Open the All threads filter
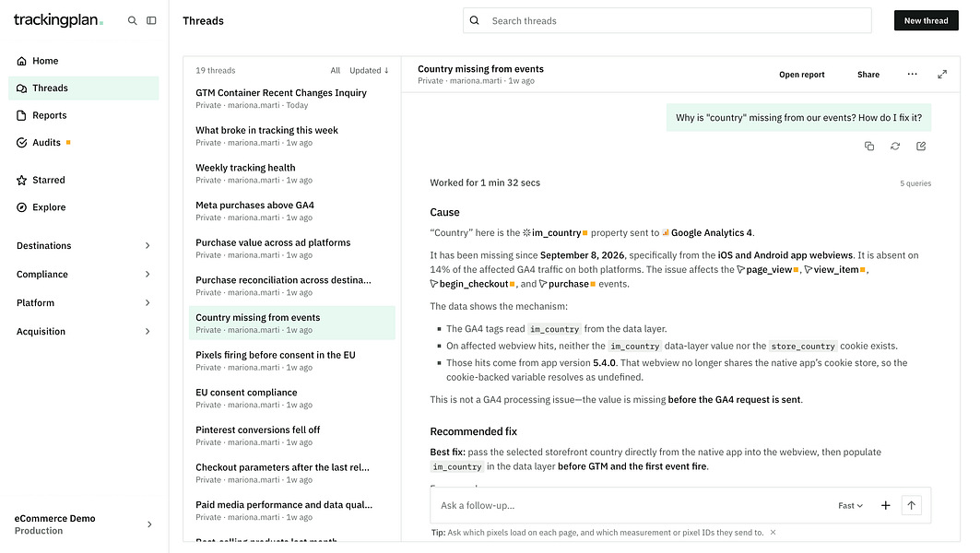980x553 pixels. point(336,71)
